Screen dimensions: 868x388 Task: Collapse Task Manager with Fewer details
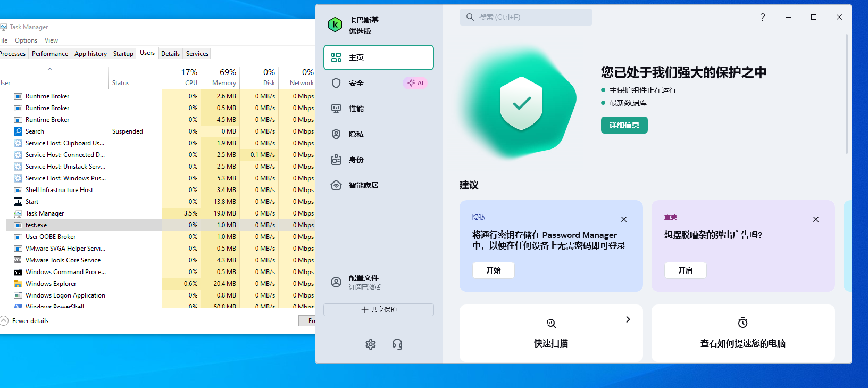(x=24, y=321)
